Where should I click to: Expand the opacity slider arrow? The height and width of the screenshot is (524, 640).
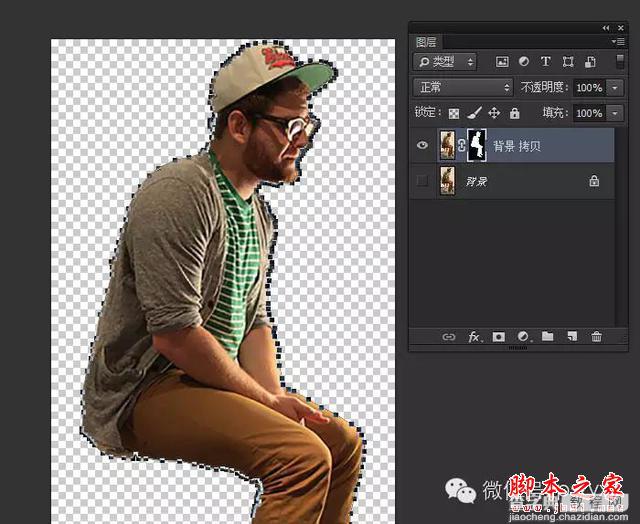(615, 88)
